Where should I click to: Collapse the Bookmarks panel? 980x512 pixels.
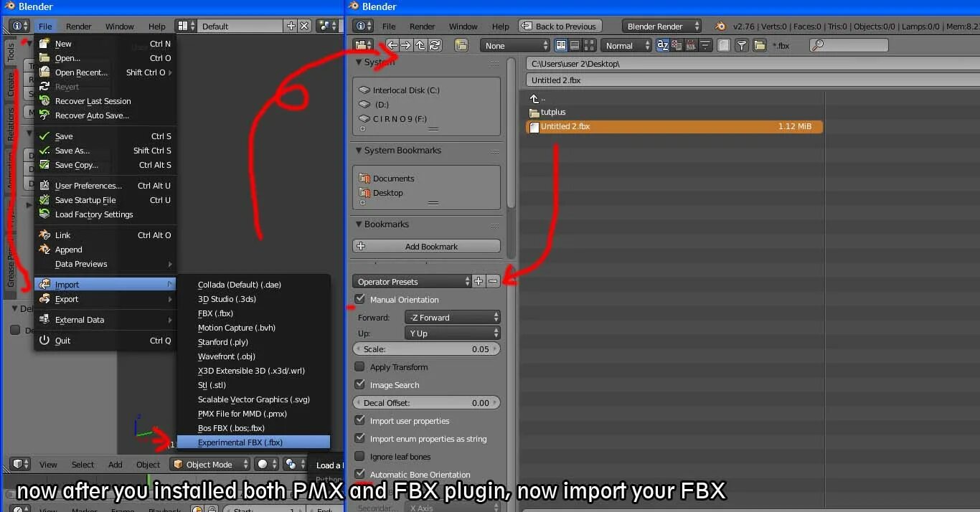point(359,224)
